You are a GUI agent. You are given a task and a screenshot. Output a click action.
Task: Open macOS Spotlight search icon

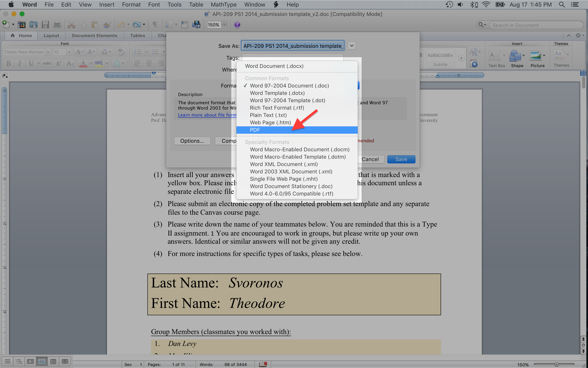pos(562,5)
